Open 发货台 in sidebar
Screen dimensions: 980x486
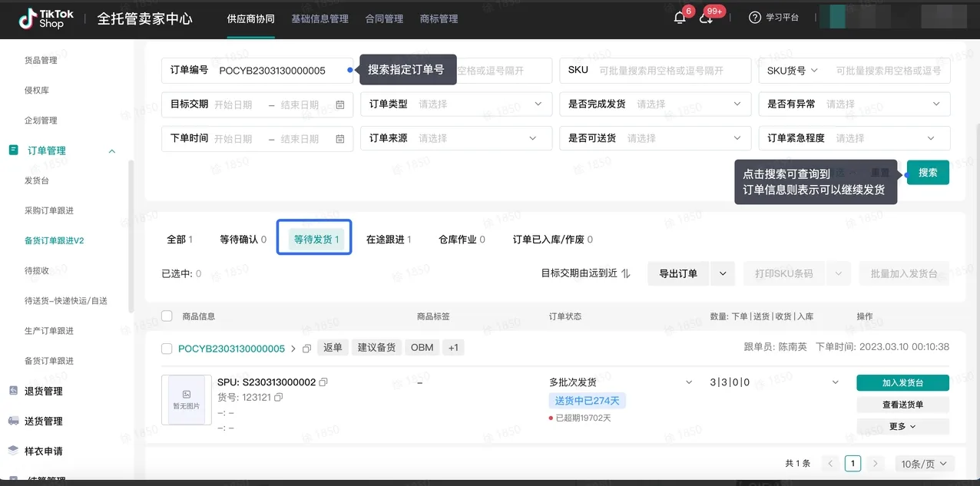pos(37,180)
